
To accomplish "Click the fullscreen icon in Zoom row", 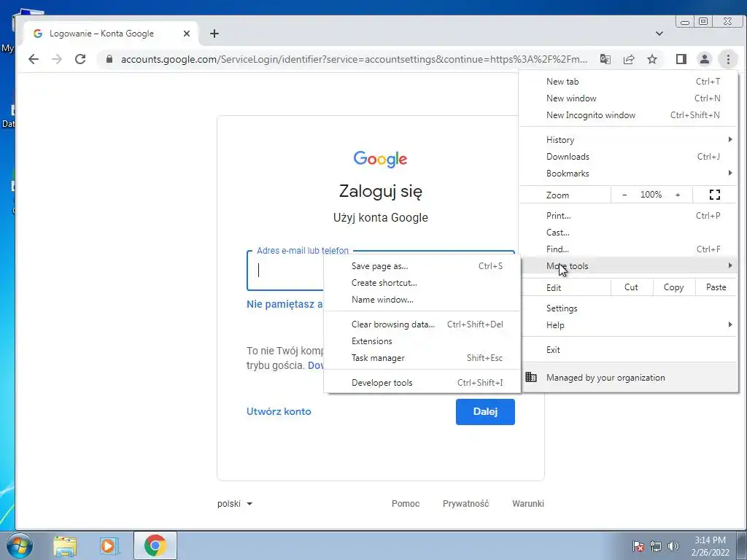I will pos(715,195).
